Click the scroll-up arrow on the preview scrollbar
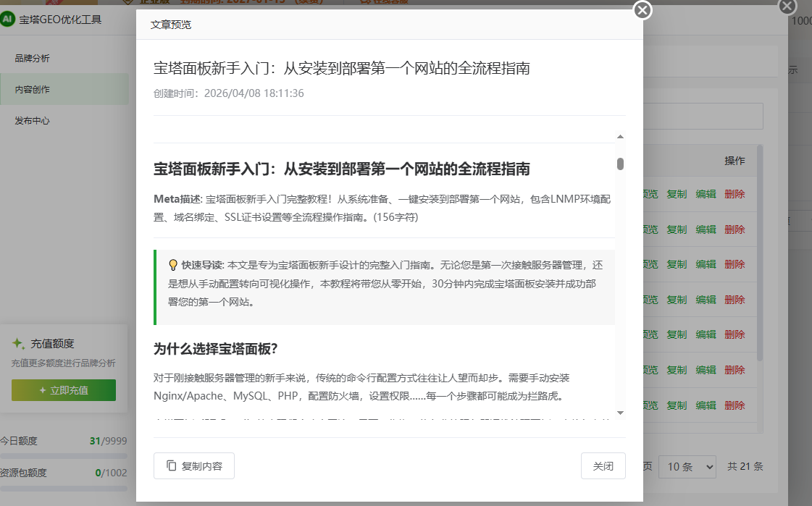The image size is (812, 506). point(620,135)
